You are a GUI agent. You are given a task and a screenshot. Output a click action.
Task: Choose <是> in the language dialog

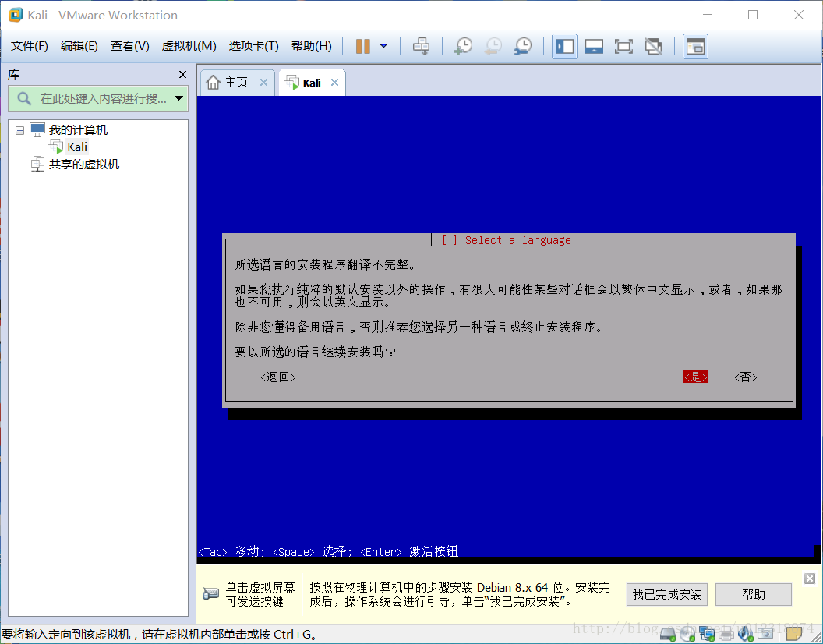(x=695, y=377)
